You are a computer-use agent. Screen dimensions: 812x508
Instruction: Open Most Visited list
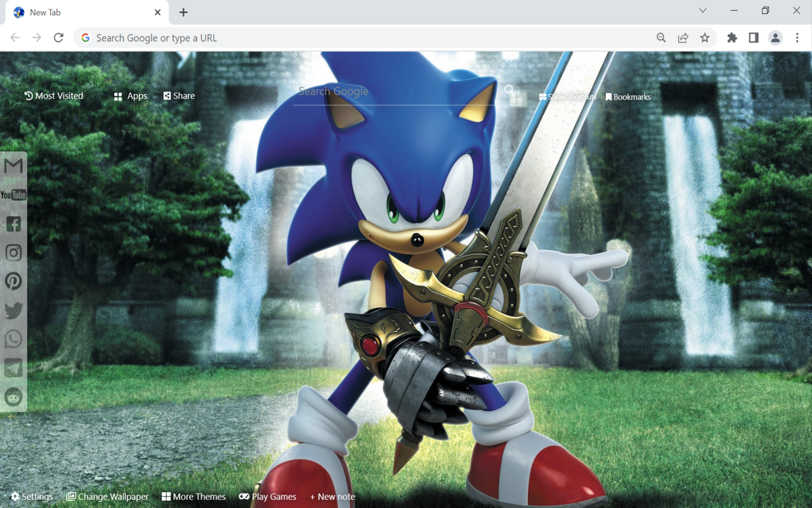coord(54,96)
